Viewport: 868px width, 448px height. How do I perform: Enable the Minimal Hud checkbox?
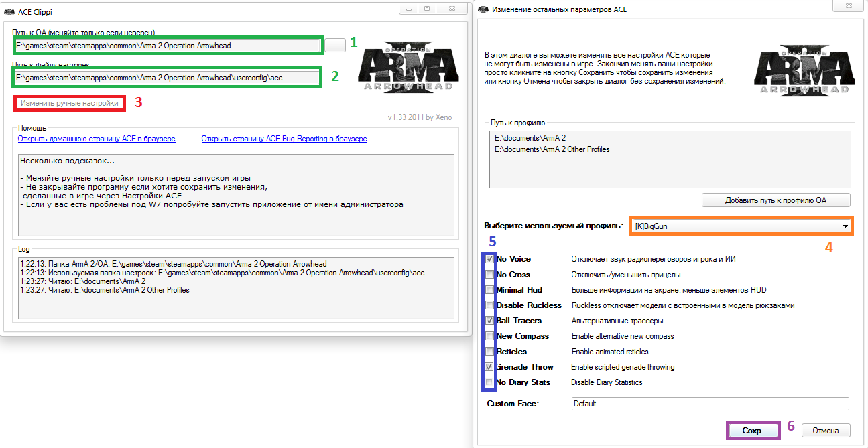tap(490, 290)
